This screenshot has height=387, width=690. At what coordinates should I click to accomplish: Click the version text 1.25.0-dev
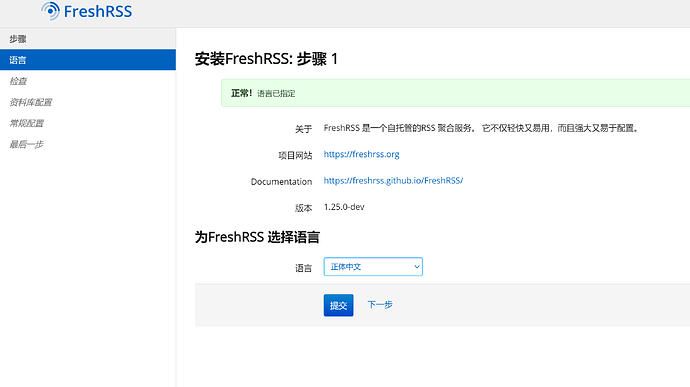click(x=344, y=207)
